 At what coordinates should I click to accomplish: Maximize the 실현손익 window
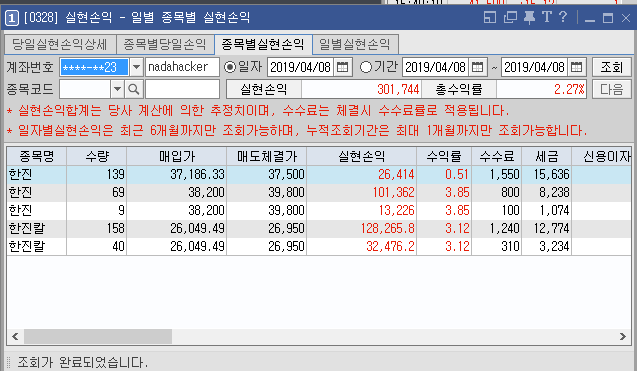pos(608,18)
